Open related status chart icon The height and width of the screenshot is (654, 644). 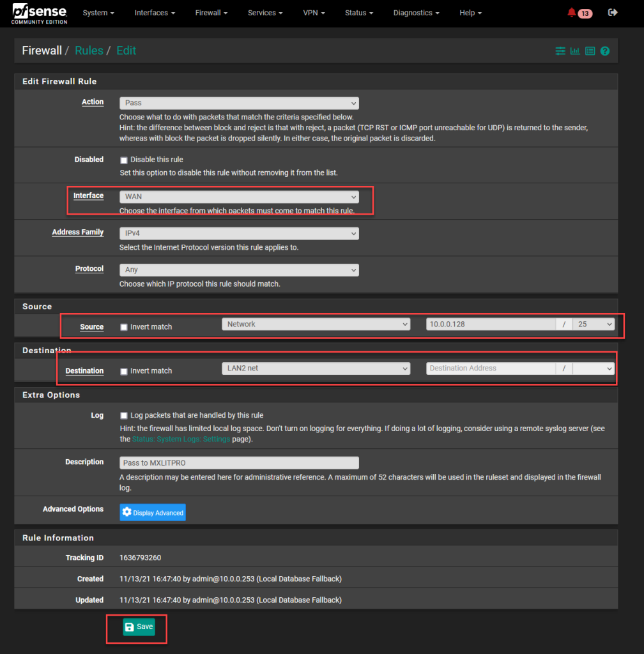(x=575, y=51)
